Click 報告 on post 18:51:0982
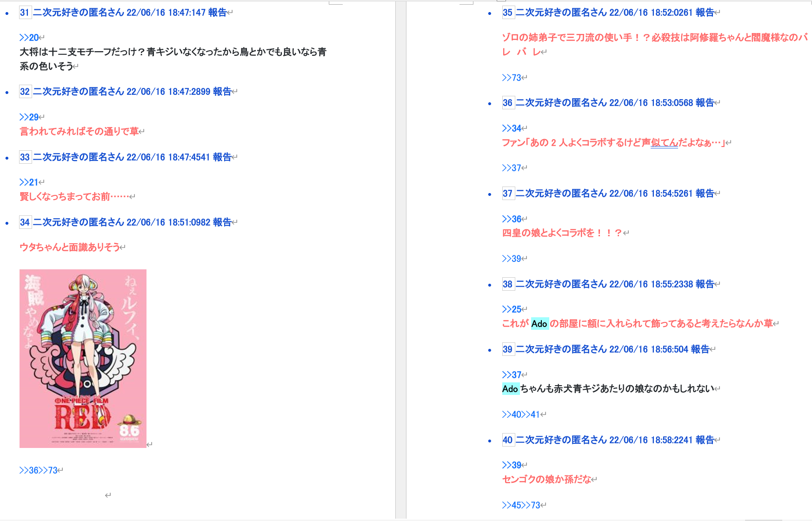The height and width of the screenshot is (521, 812). pyautogui.click(x=222, y=222)
